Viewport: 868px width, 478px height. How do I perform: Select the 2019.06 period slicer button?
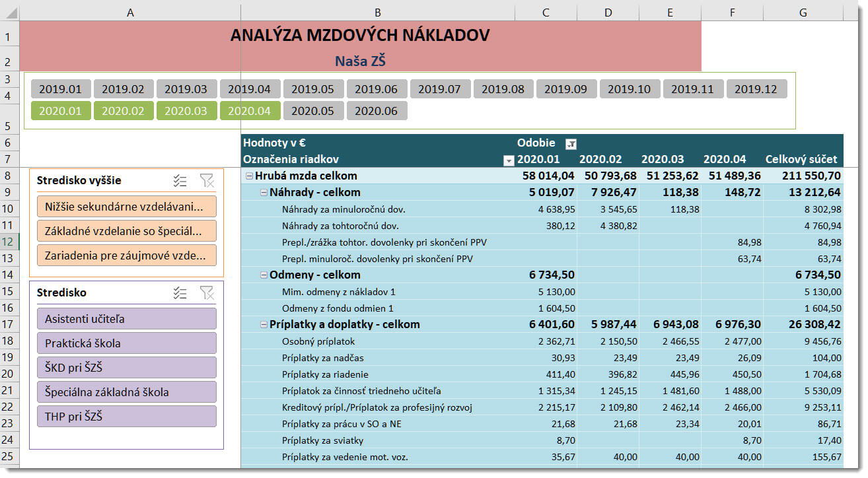point(377,89)
